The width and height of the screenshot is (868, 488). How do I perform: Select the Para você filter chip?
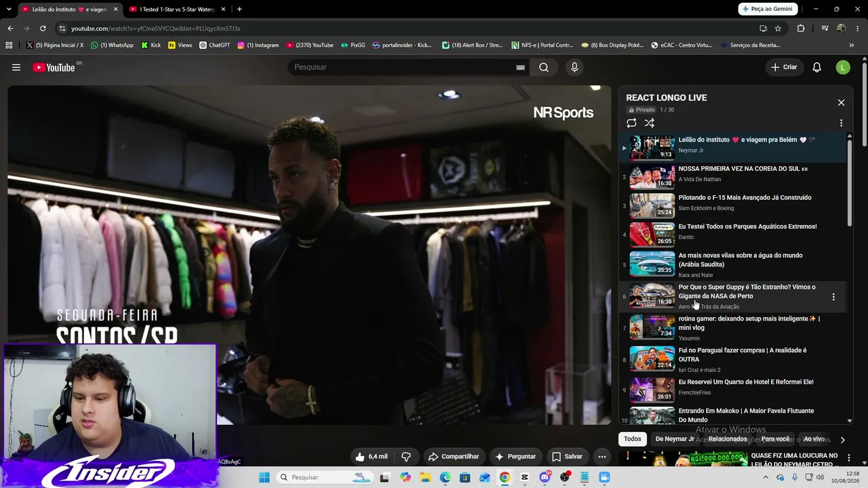click(775, 439)
